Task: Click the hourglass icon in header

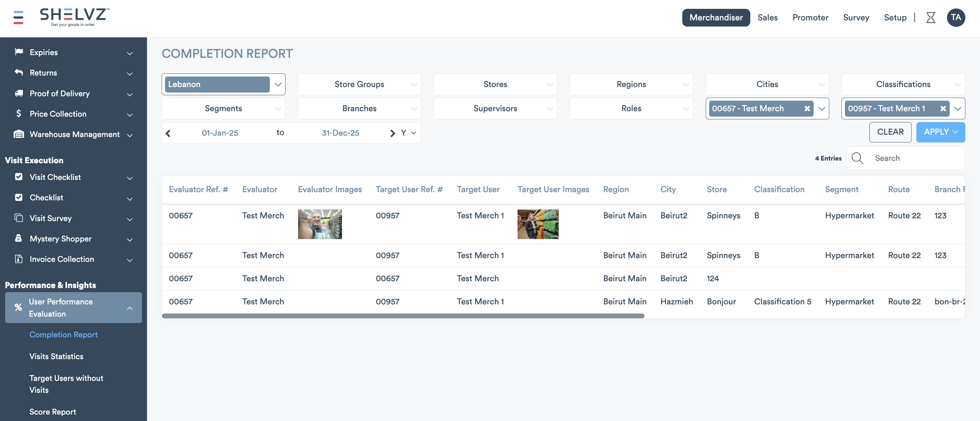Action: coord(930,17)
